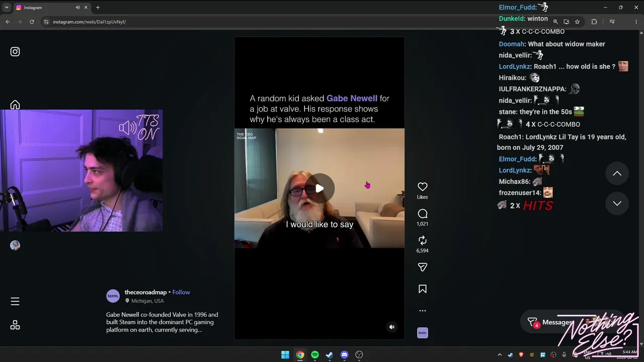
Task: Show hidden system tray icons
Action: click(500, 355)
